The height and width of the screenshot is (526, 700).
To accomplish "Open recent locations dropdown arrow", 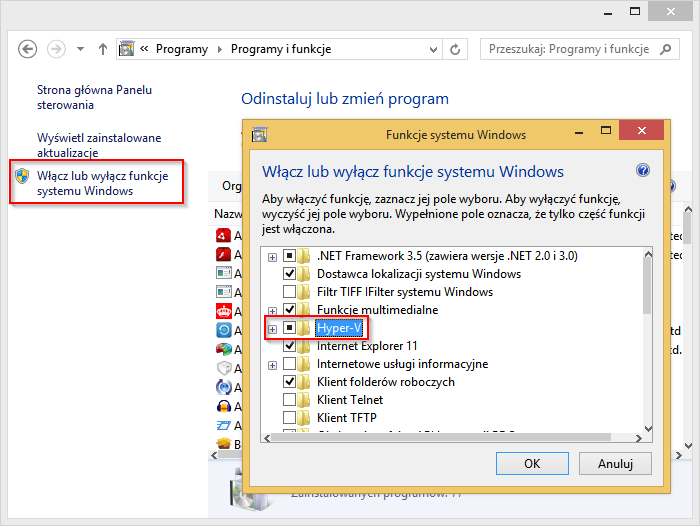I will (80, 49).
